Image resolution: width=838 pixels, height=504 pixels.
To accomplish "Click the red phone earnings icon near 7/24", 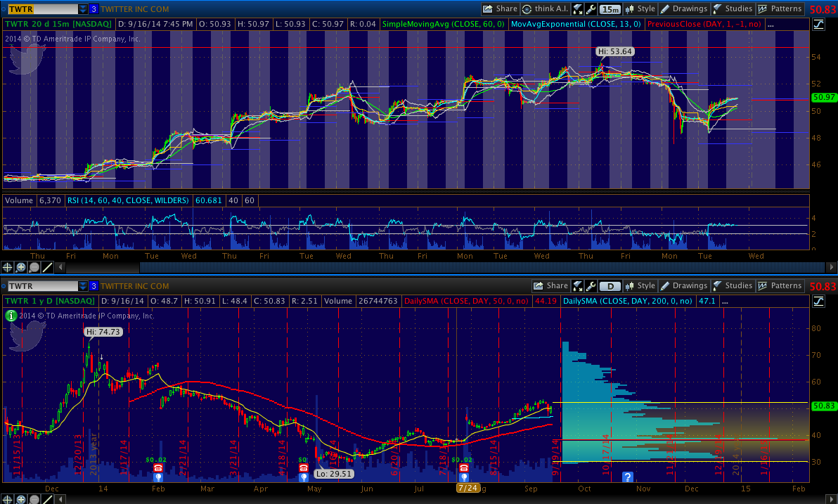I will pyautogui.click(x=464, y=468).
